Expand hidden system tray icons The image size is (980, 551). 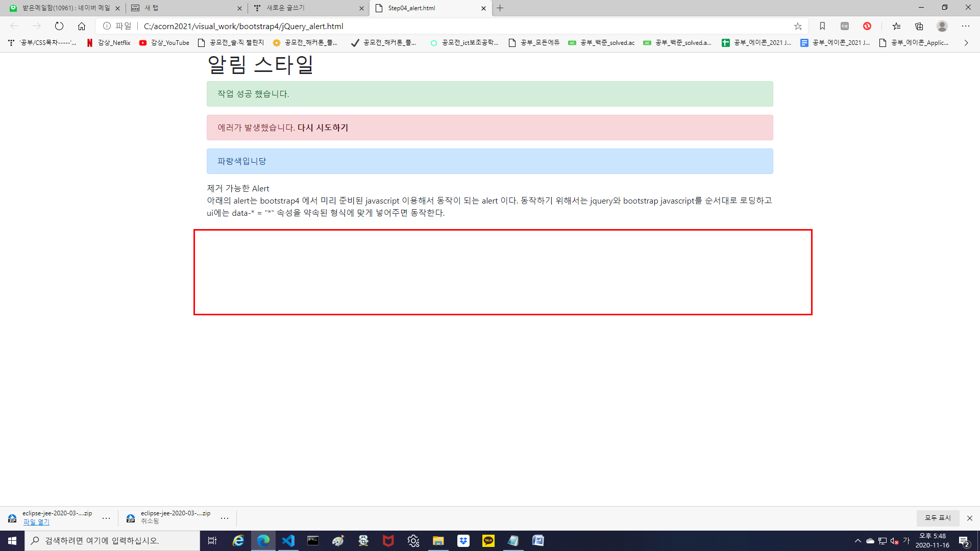click(x=858, y=541)
